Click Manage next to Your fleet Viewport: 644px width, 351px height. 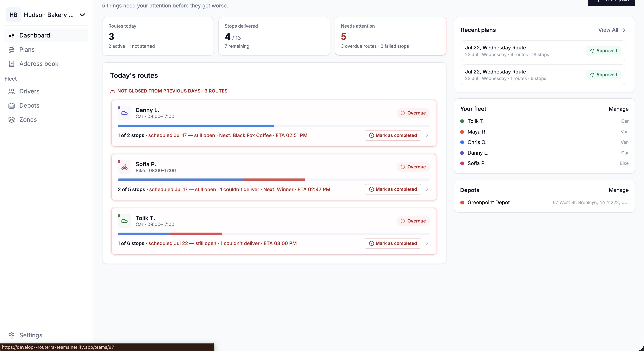point(618,109)
